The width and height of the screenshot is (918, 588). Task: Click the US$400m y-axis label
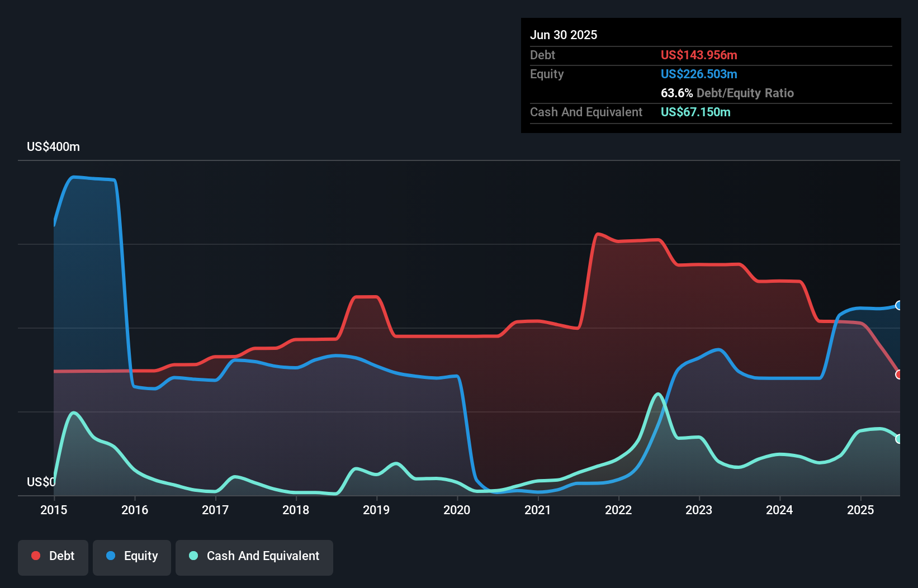point(53,147)
